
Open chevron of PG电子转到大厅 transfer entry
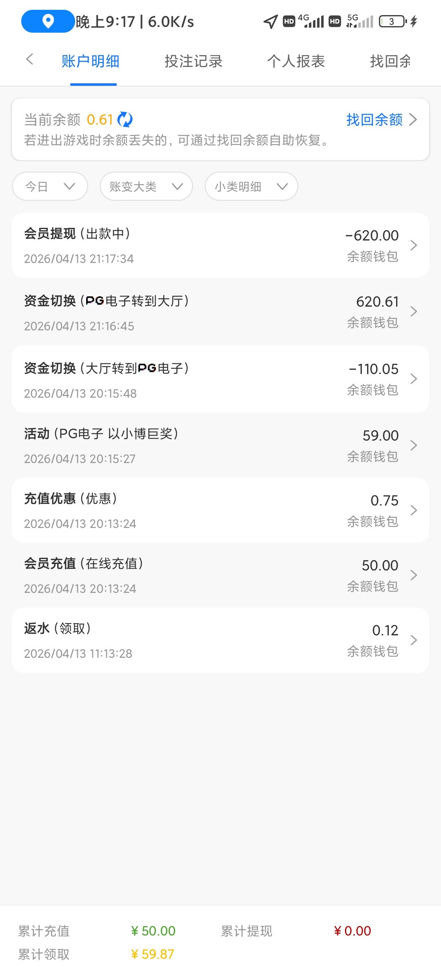click(x=413, y=312)
